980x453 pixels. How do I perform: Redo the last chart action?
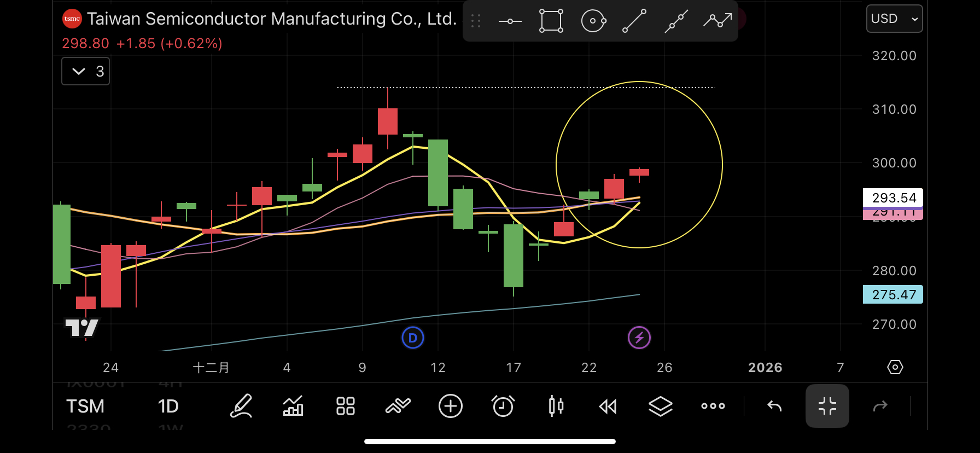[880, 406]
